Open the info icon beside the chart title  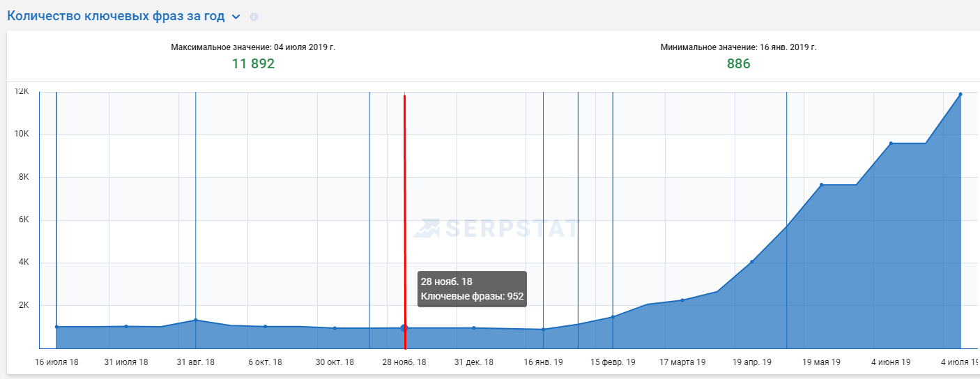click(254, 17)
